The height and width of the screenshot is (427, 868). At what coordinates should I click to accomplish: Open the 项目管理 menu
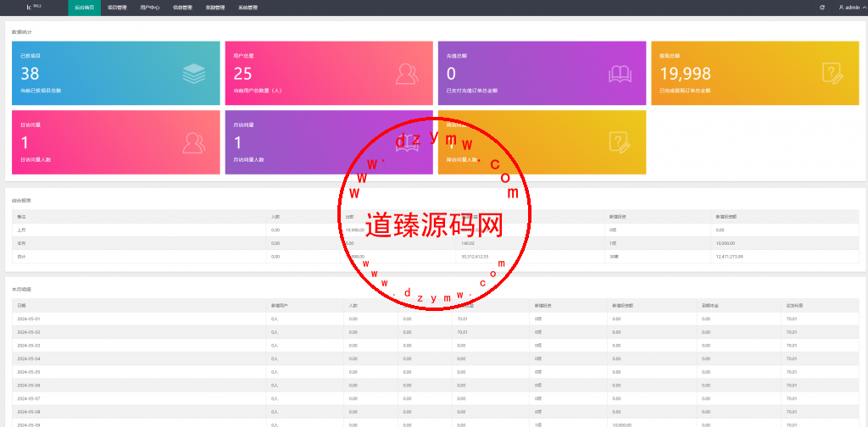[117, 8]
